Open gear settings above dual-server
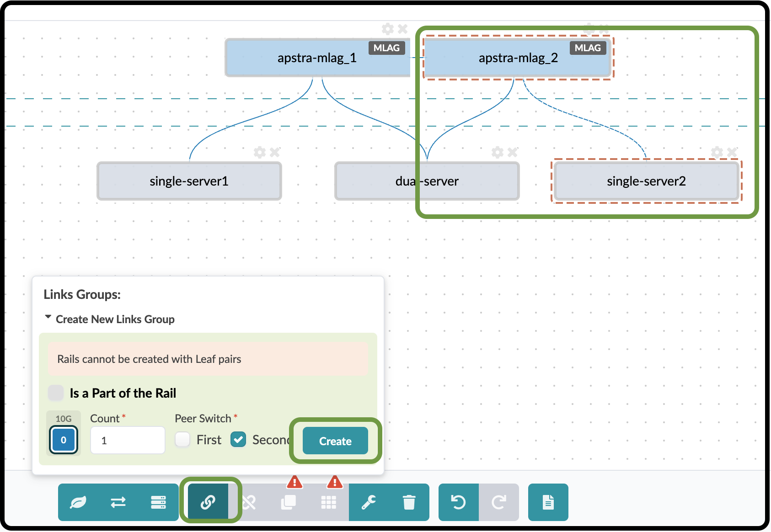This screenshot has height=532, width=771. [498, 152]
